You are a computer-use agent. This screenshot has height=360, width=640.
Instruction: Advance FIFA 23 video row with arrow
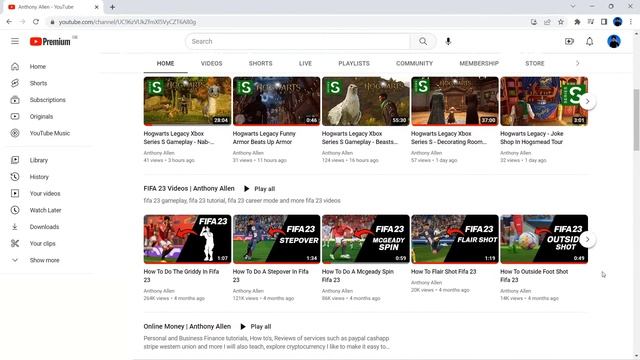(587, 239)
